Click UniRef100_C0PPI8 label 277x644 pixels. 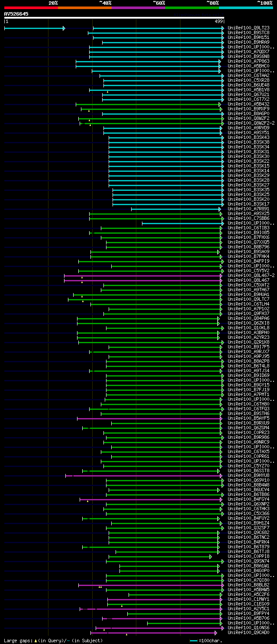click(x=248, y=557)
